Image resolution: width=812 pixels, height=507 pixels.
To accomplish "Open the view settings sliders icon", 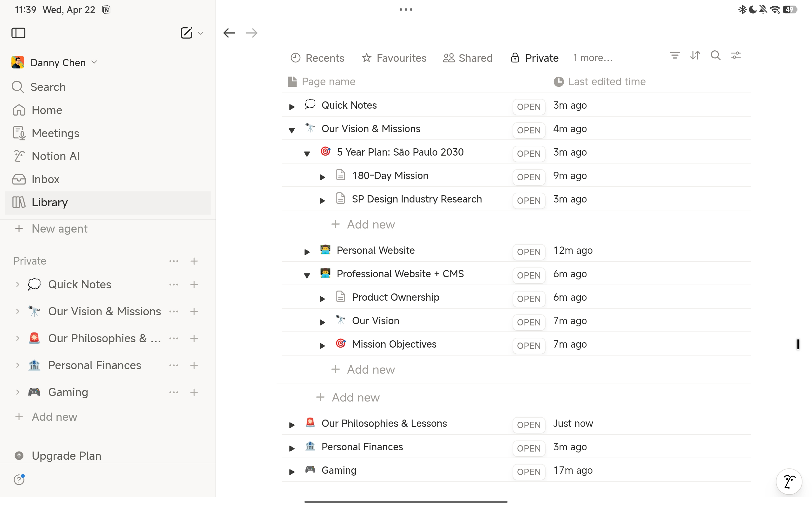I will 736,55.
